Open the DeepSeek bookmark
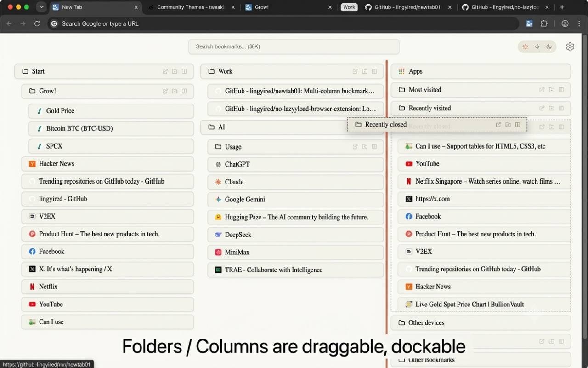Image resolution: width=588 pixels, height=368 pixels. coord(295,235)
